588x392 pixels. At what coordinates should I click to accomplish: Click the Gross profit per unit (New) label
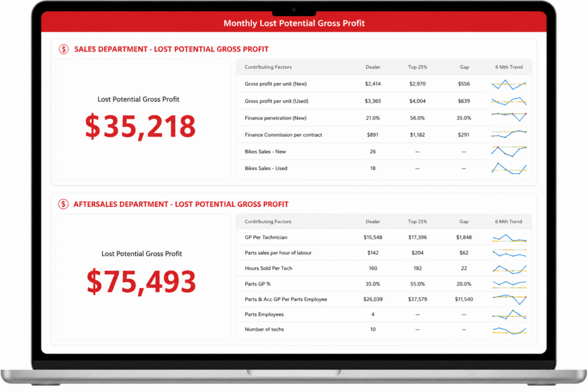coord(276,84)
